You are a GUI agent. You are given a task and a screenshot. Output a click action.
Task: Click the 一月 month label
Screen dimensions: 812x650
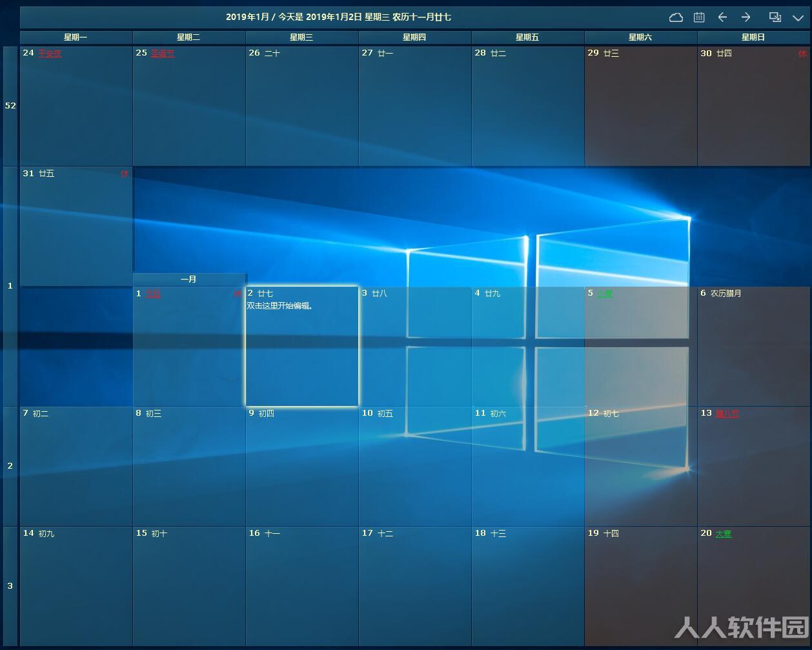(x=189, y=279)
